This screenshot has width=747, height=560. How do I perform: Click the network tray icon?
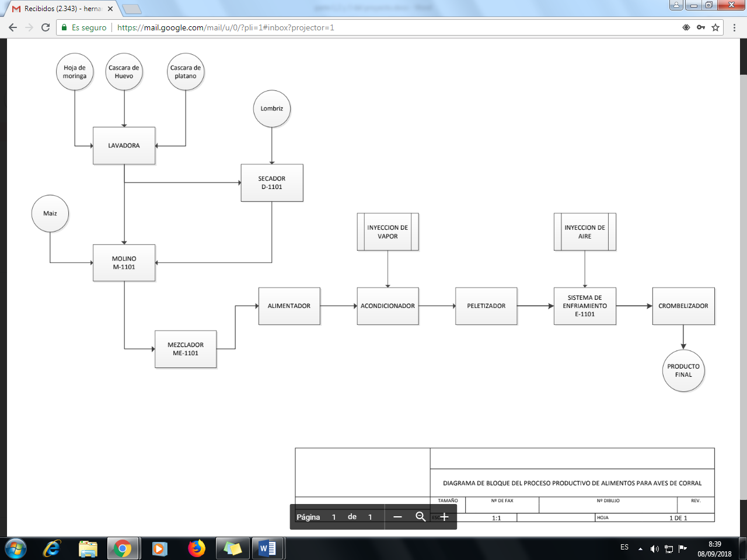669,549
